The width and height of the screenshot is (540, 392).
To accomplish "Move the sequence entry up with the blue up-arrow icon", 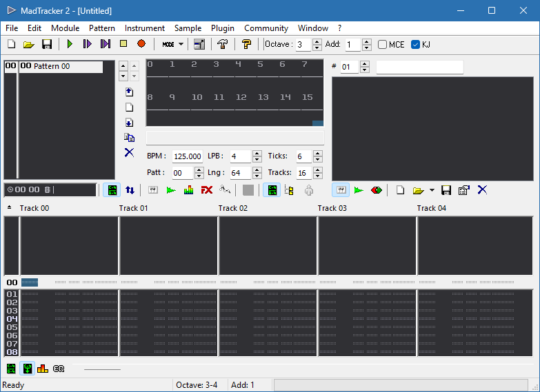I will click(x=129, y=92).
